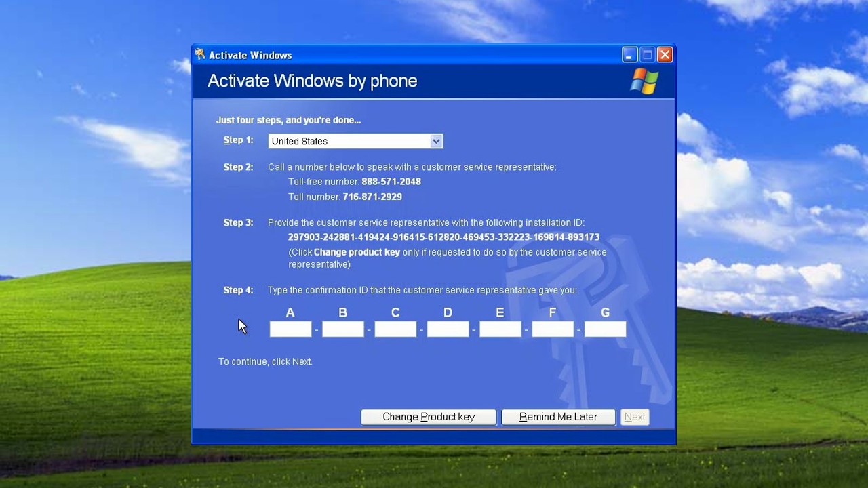The height and width of the screenshot is (488, 868).
Task: Focus confirmation ID field C
Action: [x=395, y=329]
